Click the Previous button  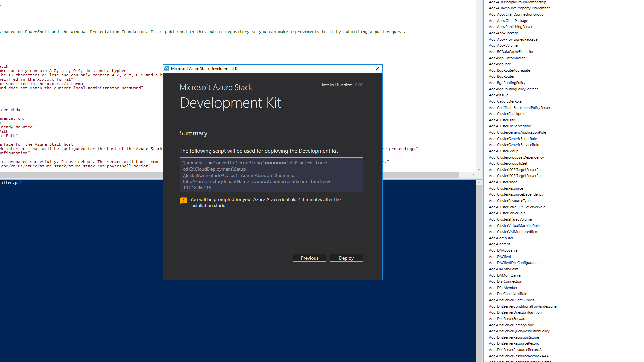[309, 258]
